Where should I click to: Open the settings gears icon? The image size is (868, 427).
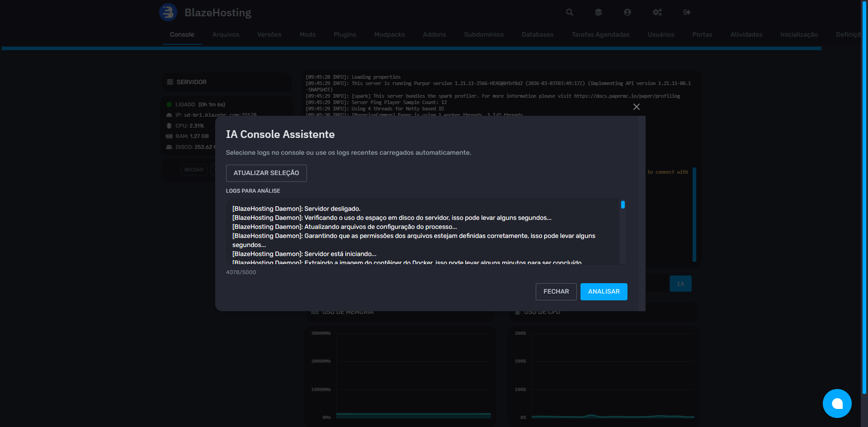coord(657,12)
